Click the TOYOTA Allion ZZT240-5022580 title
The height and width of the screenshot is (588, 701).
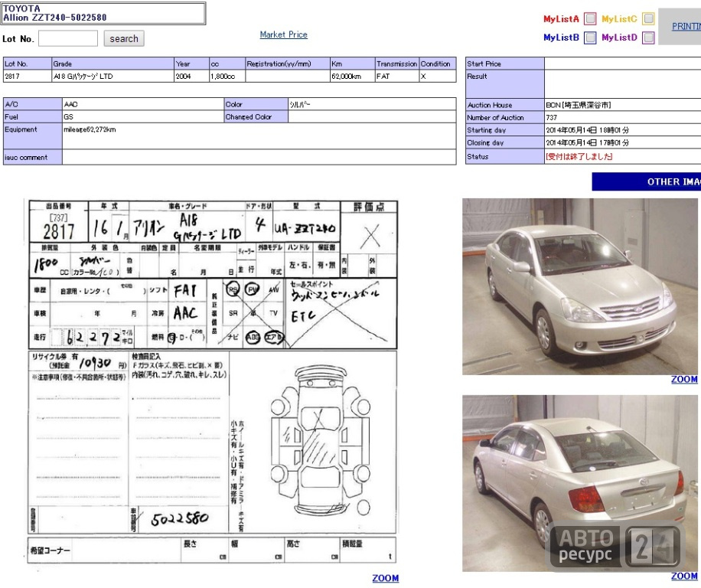pos(104,13)
